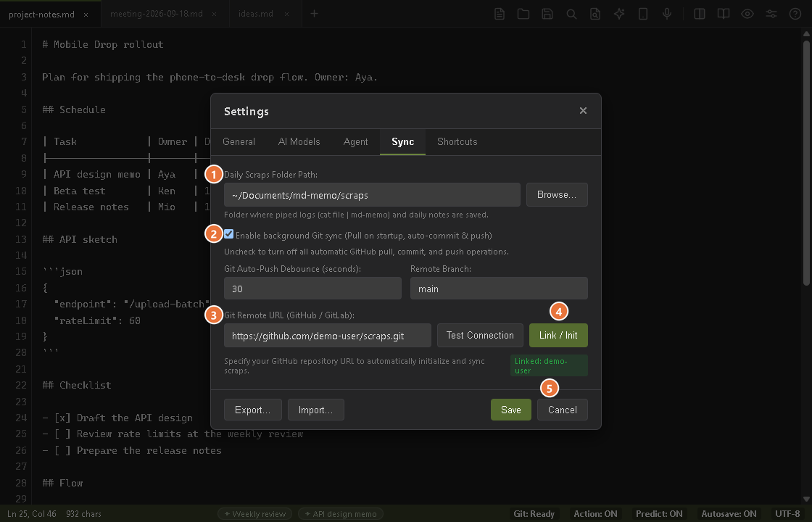Toggle Action: ON in status bar
Screen dimensions: 812x522
click(x=595, y=514)
